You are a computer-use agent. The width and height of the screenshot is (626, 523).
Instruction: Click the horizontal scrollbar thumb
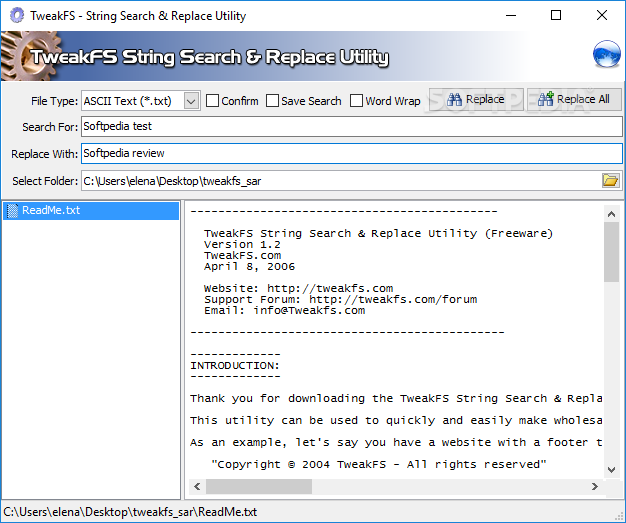[x=259, y=486]
